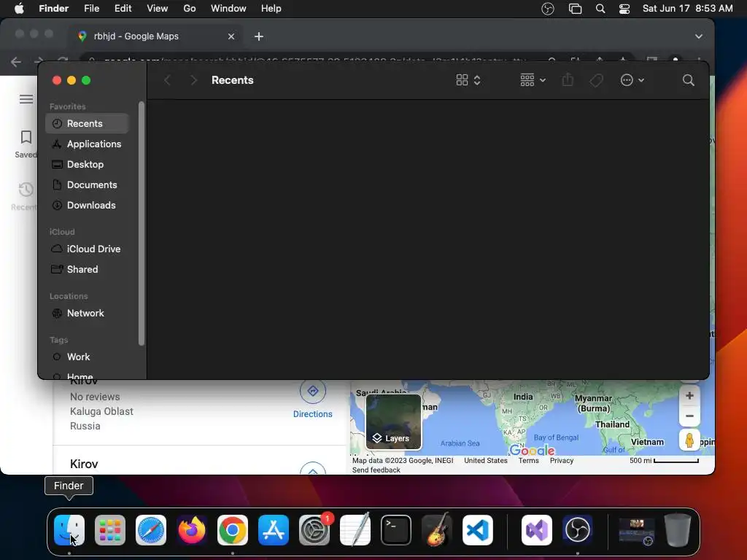Open Downloads folder in sidebar
Viewport: 747px width, 560px height.
[88, 205]
